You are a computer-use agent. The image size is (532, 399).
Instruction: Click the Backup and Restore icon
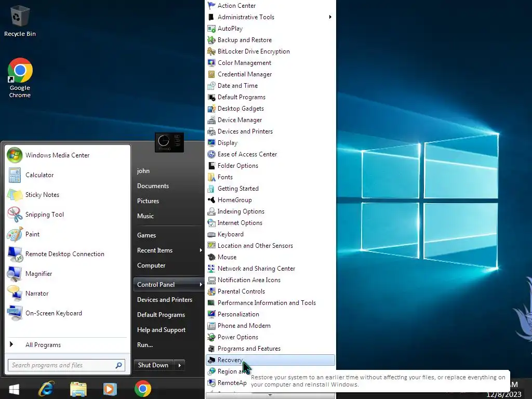pyautogui.click(x=211, y=40)
